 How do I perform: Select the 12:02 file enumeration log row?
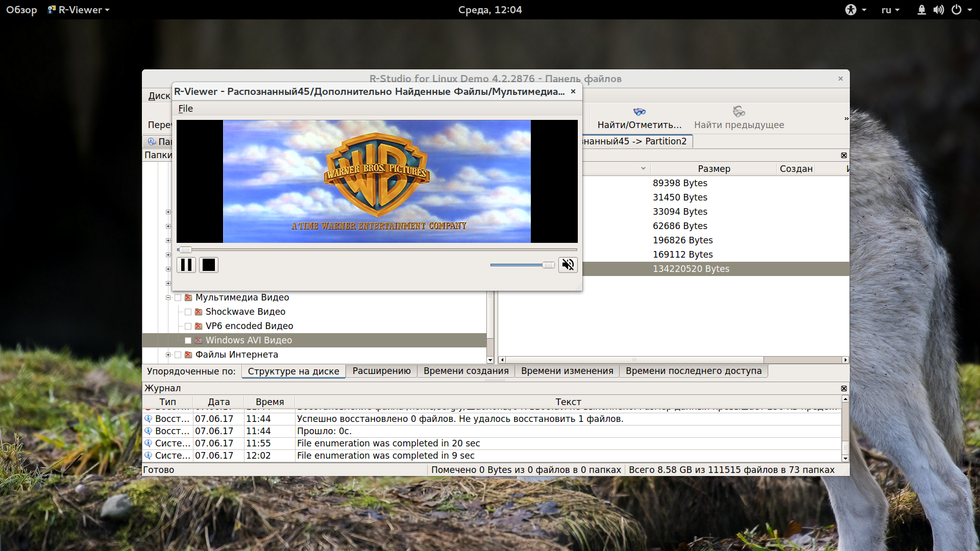click(492, 456)
